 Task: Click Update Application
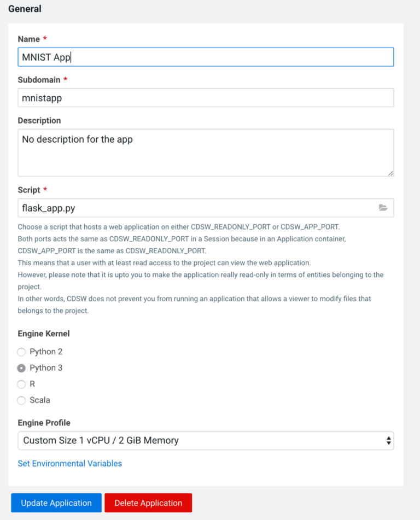(56, 503)
